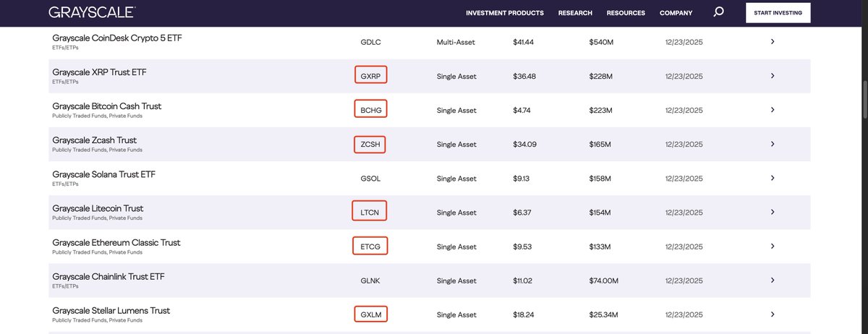The height and width of the screenshot is (334, 868).
Task: Click the $41.44 price value
Action: click(523, 42)
